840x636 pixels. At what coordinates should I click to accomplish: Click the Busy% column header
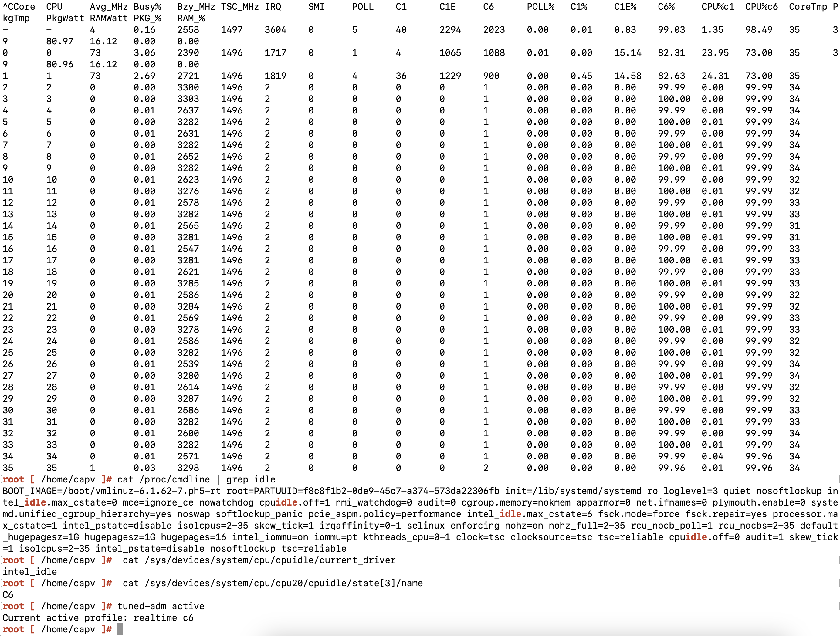(147, 7)
